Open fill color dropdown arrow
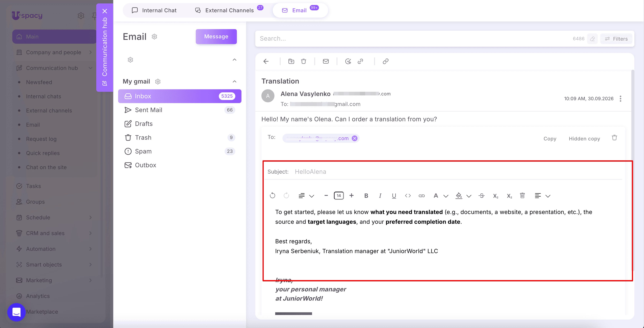Image resolution: width=644 pixels, height=328 pixels. coord(469,196)
